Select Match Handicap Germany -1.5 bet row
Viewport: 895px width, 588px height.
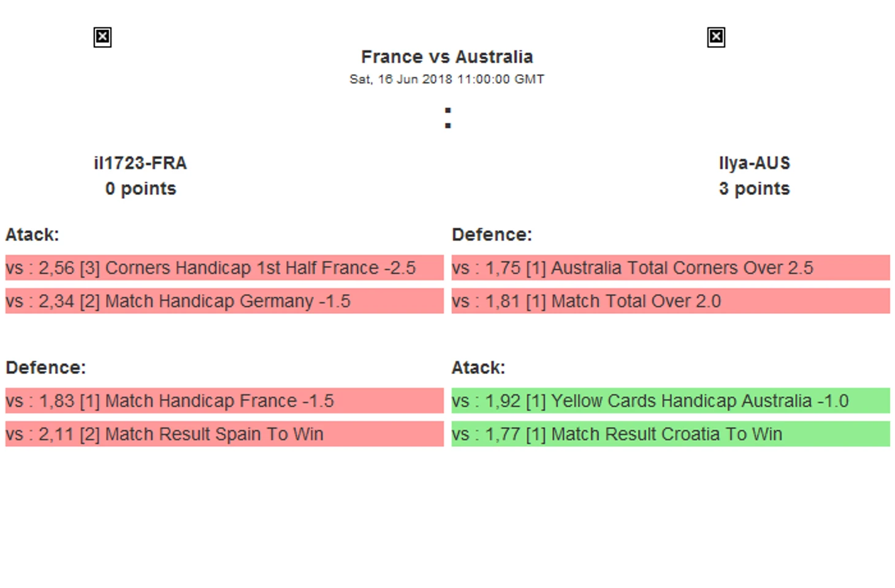224,301
